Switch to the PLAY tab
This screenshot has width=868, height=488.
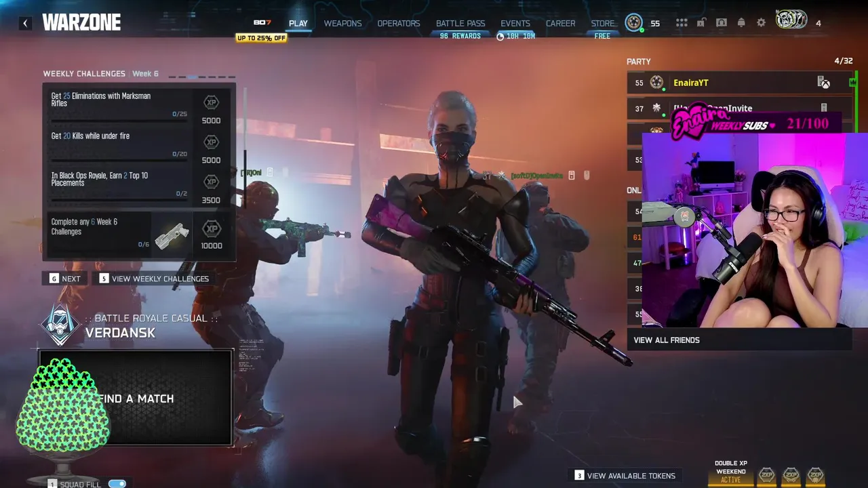(x=298, y=23)
